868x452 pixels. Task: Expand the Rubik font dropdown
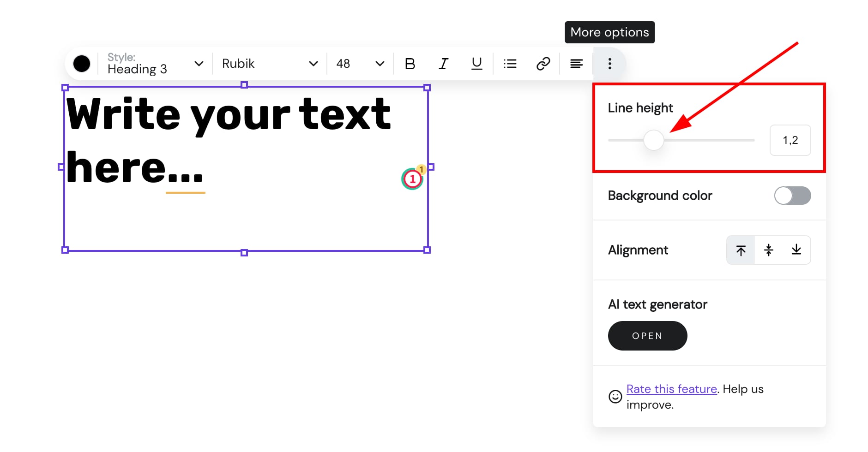click(269, 64)
